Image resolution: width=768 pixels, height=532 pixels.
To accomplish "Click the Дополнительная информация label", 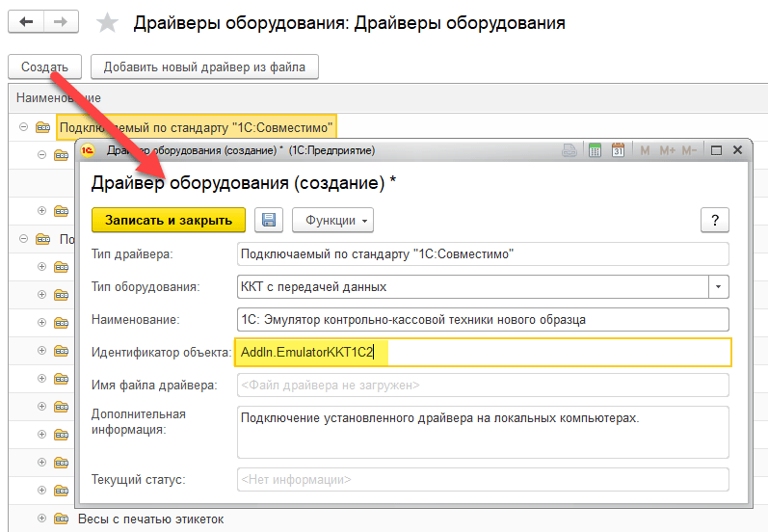I will (139, 422).
